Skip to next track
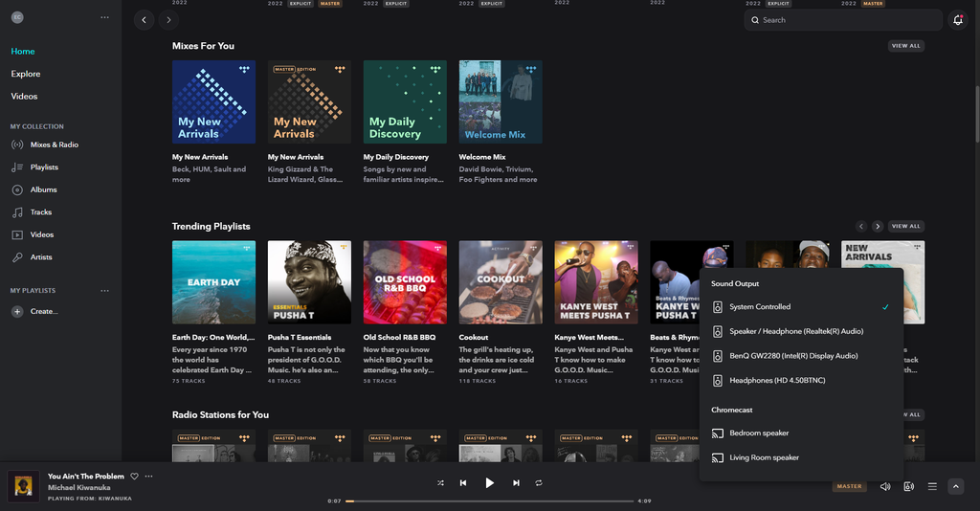 point(516,483)
